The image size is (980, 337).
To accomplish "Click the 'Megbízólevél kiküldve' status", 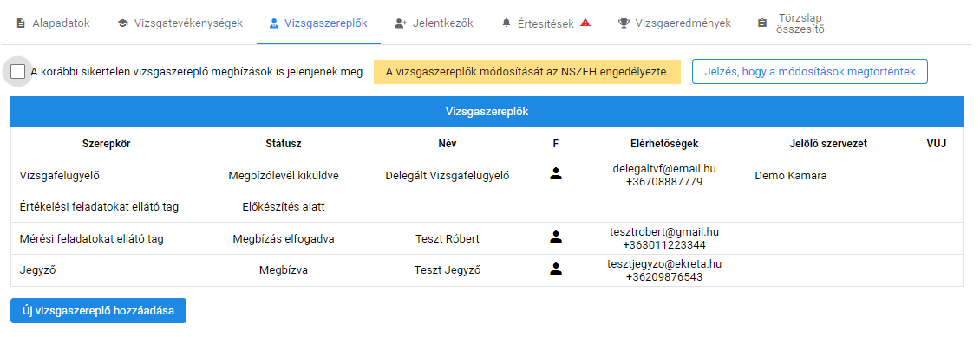I will click(283, 175).
